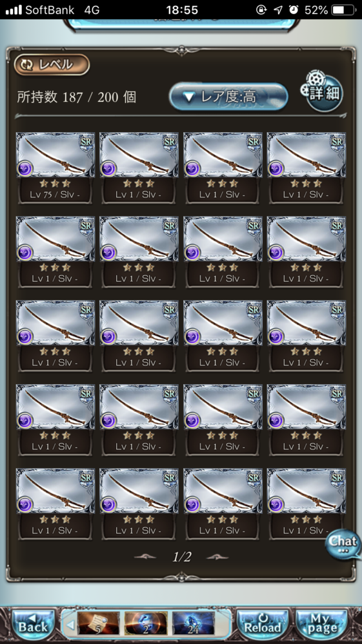This screenshot has width=362, height=644.
Task: Select second weapon in the first row
Action: [139, 168]
